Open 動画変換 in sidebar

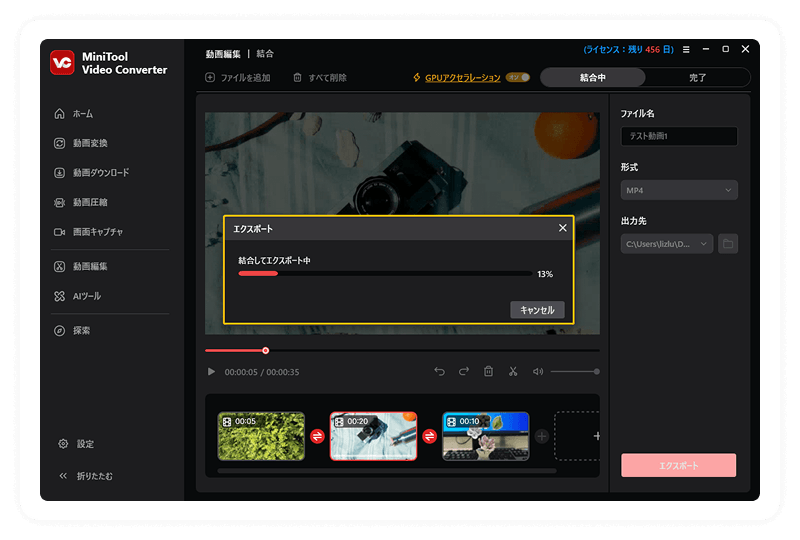[x=81, y=143]
